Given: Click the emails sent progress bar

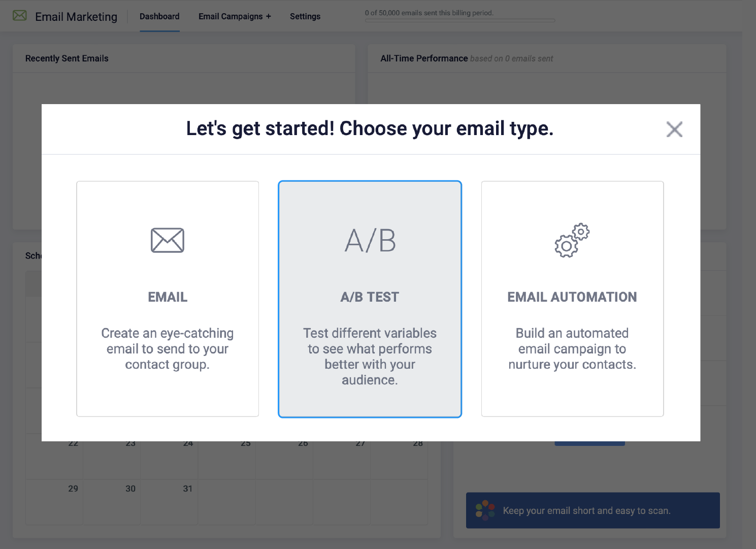Looking at the screenshot, I should (x=460, y=21).
